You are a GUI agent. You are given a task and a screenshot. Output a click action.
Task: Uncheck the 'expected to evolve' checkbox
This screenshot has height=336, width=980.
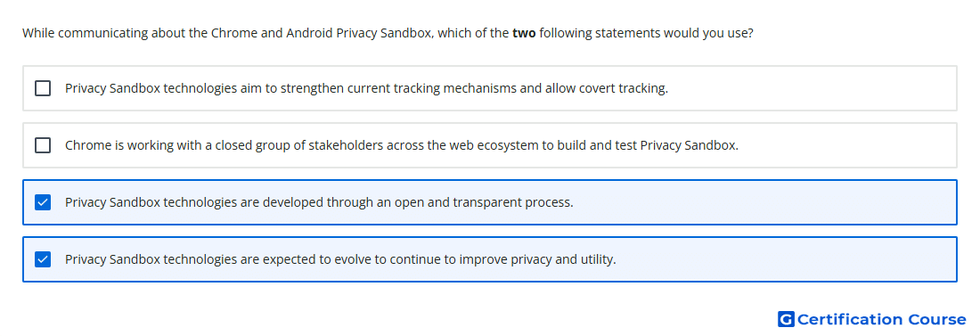click(43, 259)
